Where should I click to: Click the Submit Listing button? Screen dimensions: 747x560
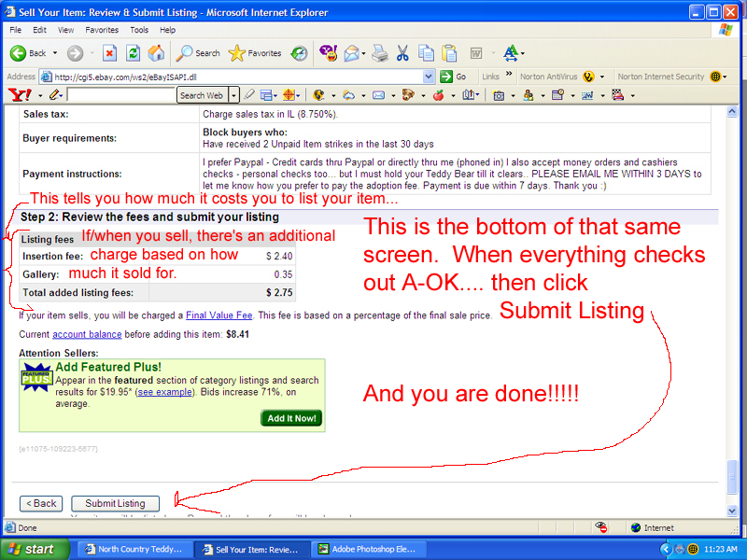116,503
